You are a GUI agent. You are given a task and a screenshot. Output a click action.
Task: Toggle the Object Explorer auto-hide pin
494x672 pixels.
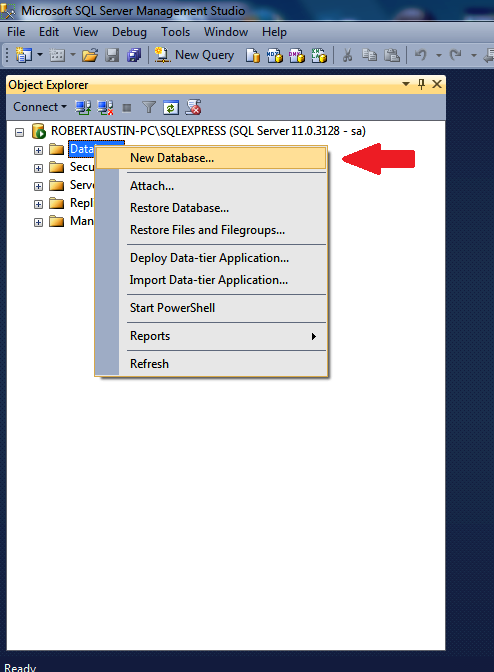coord(421,84)
